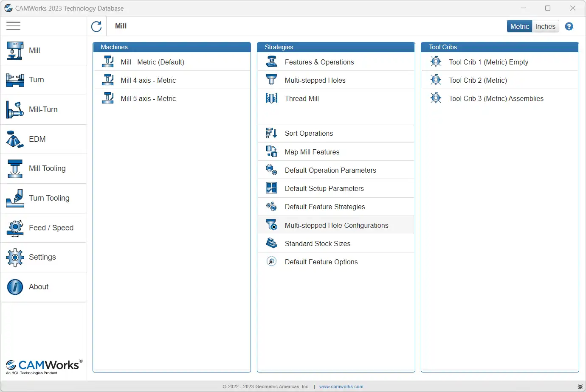Viewport: 586px width, 392px height.
Task: Click the Sort Operations icon
Action: (271, 133)
